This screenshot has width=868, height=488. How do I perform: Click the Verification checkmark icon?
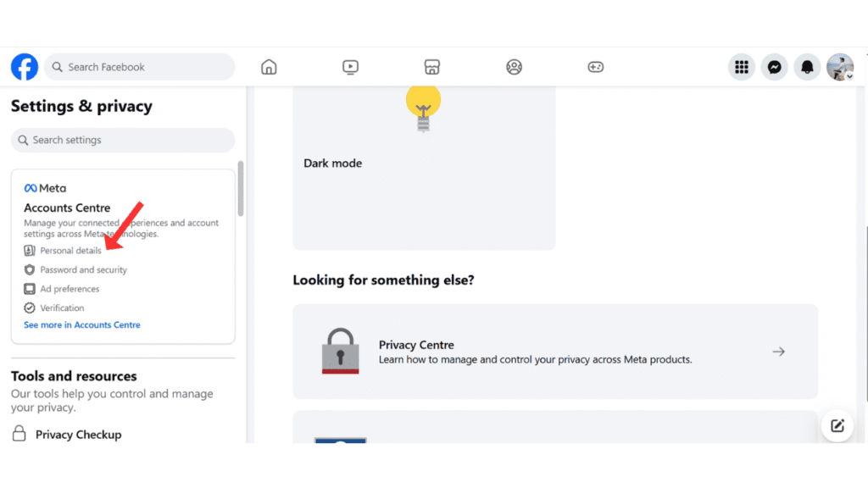(x=28, y=308)
